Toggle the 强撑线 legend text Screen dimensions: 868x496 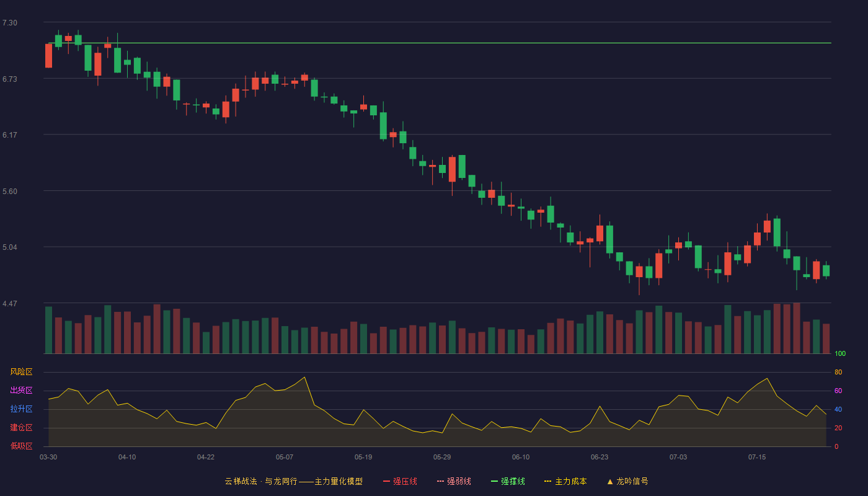[513, 481]
